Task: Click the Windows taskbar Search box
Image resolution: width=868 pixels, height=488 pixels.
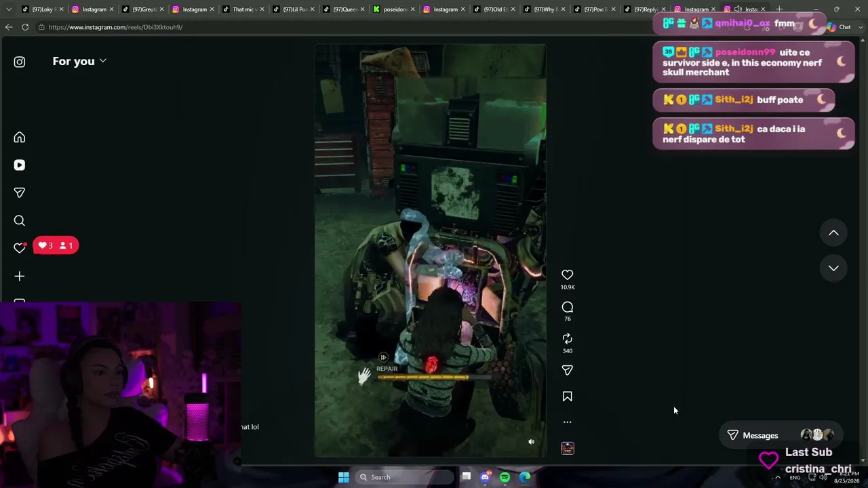Action: tap(404, 477)
